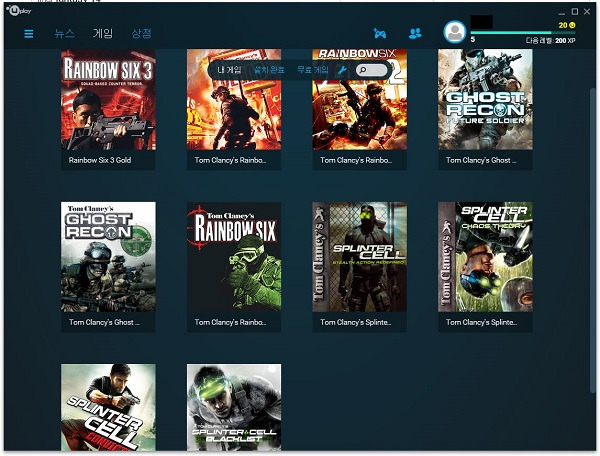Switch to the 뉴스 tab
Image resolution: width=600 pixels, height=456 pixels.
(64, 34)
